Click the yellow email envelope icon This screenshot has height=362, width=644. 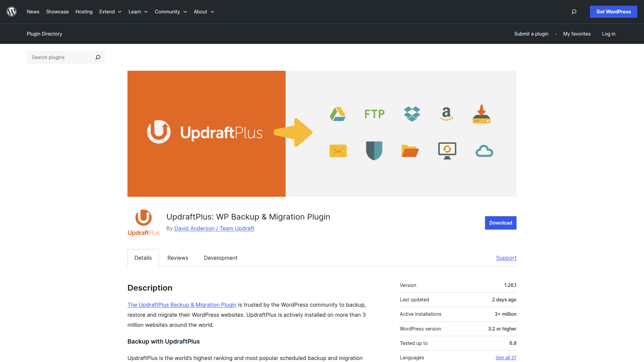(x=338, y=151)
